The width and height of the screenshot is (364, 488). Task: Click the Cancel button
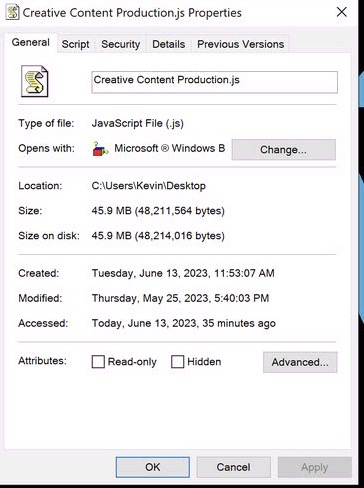tap(233, 467)
